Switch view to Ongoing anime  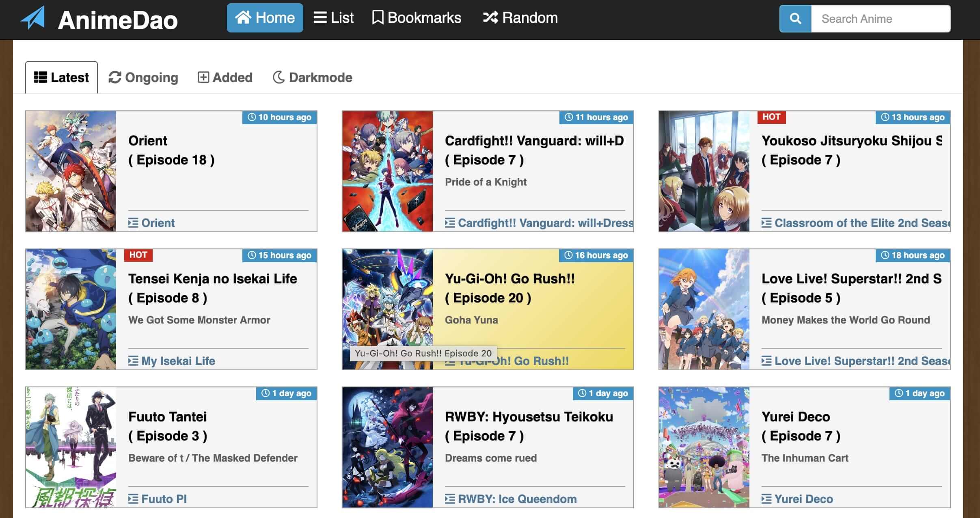(x=143, y=77)
